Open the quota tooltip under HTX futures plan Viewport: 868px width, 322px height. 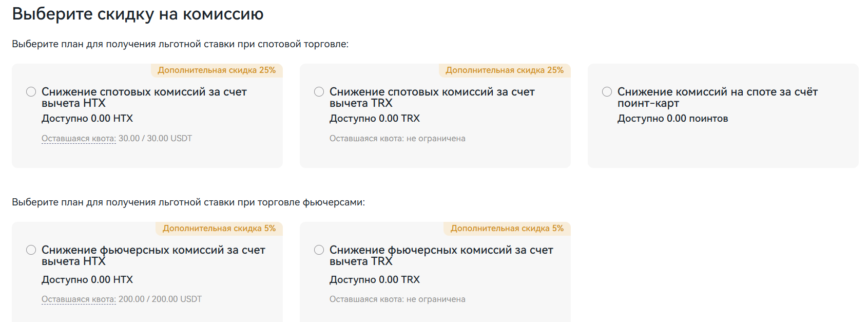pyautogui.click(x=78, y=299)
